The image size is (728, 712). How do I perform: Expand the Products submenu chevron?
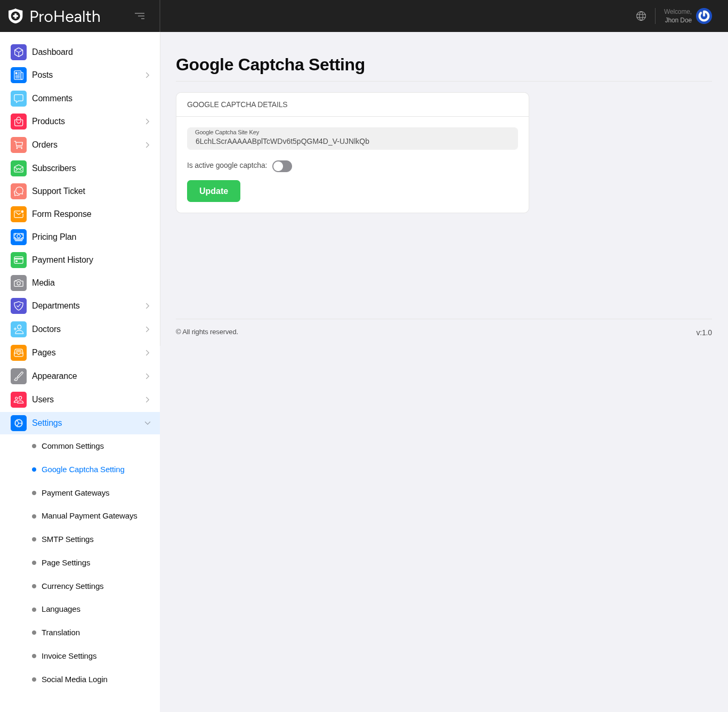148,122
